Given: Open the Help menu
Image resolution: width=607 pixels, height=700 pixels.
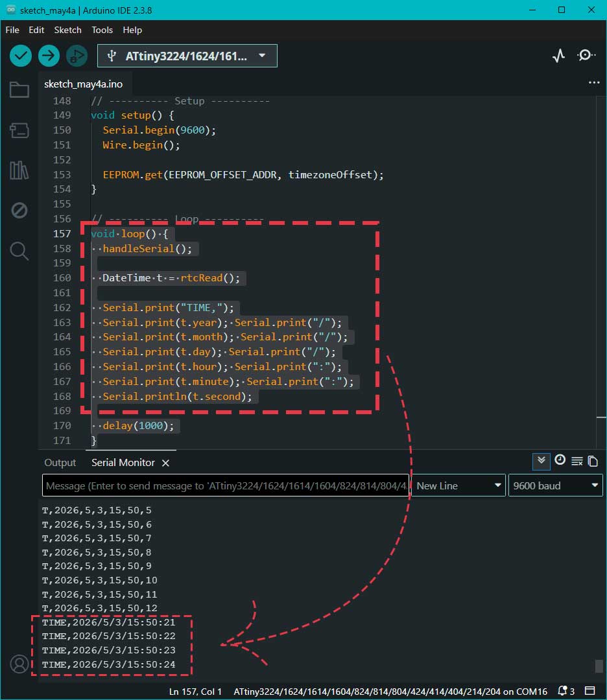Looking at the screenshot, I should [132, 30].
